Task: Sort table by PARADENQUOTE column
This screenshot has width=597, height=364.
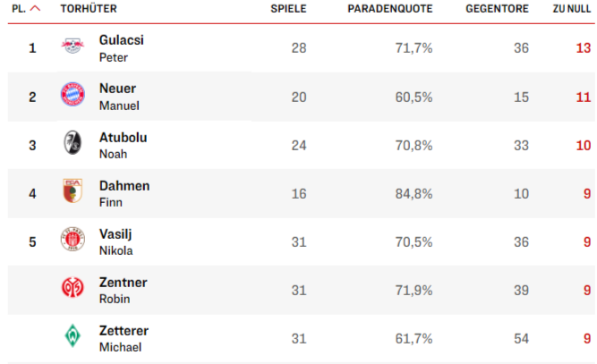Action: (x=390, y=9)
